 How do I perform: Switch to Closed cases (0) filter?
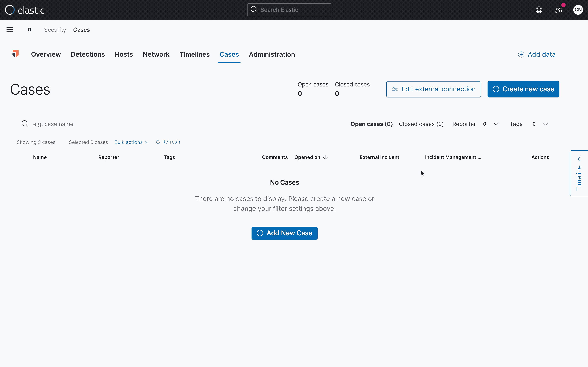[421, 124]
